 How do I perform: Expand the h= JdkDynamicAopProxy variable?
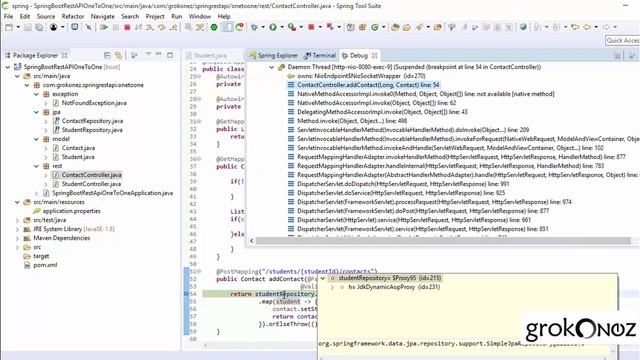tap(332, 287)
